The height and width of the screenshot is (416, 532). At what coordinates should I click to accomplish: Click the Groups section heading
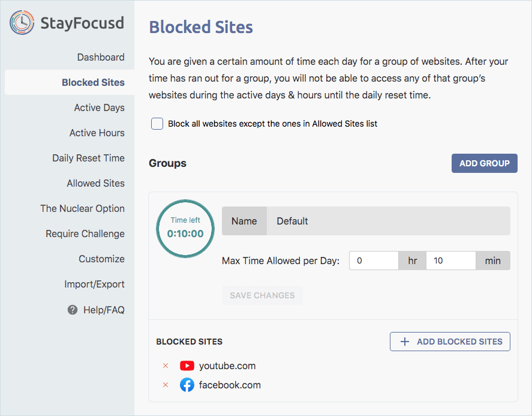pyautogui.click(x=167, y=163)
